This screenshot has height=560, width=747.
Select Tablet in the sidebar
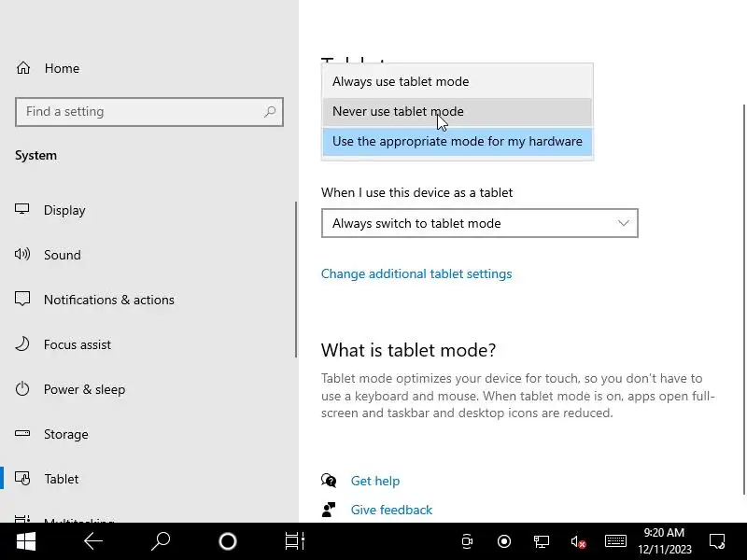(61, 479)
